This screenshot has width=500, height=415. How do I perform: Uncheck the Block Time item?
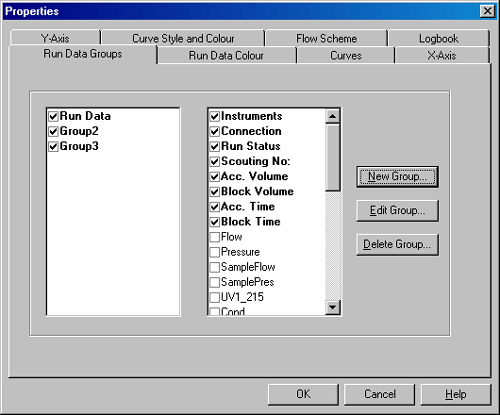215,222
